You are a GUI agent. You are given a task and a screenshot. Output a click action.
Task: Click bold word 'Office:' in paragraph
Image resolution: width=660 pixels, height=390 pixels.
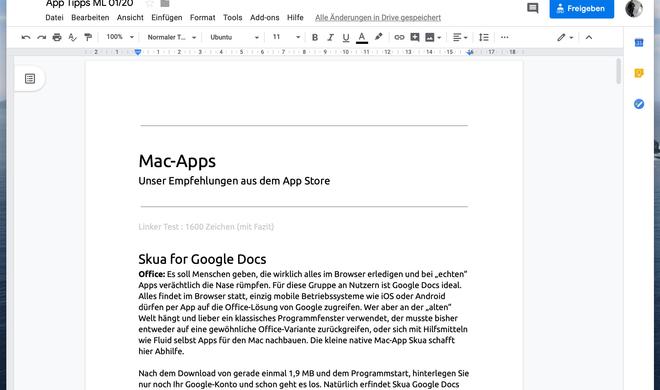tap(152, 274)
